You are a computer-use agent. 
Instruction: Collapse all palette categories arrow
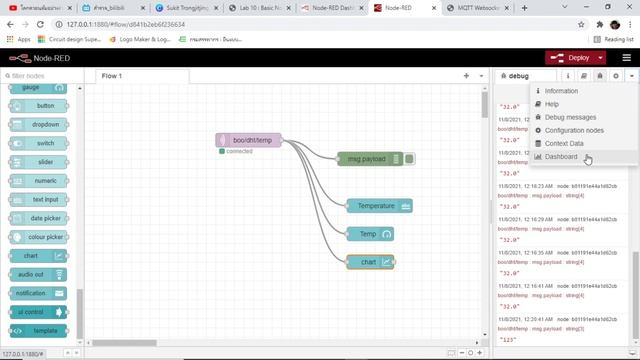68,353
